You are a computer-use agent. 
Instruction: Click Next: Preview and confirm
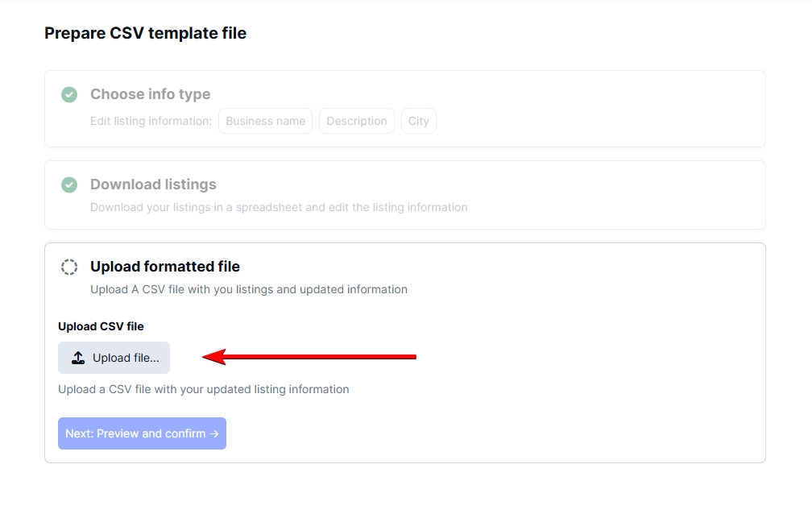click(142, 433)
